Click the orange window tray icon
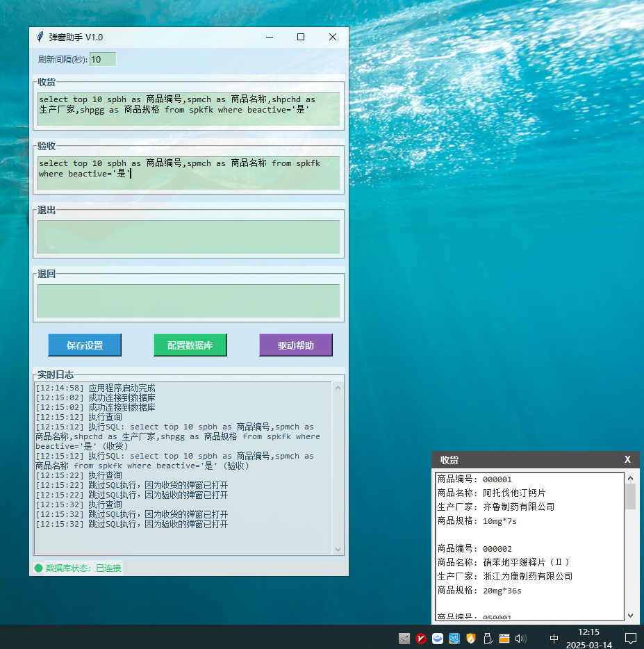644x649 pixels. [x=504, y=638]
